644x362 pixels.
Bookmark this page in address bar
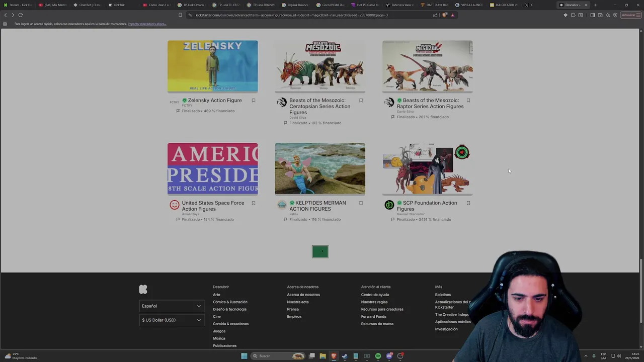[x=180, y=15]
